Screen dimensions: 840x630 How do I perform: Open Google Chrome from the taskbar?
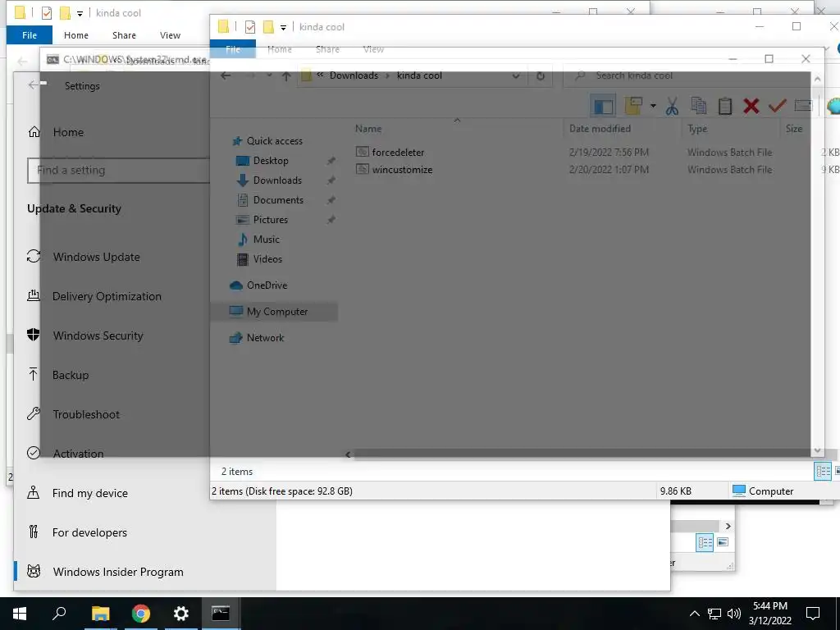tap(141, 614)
